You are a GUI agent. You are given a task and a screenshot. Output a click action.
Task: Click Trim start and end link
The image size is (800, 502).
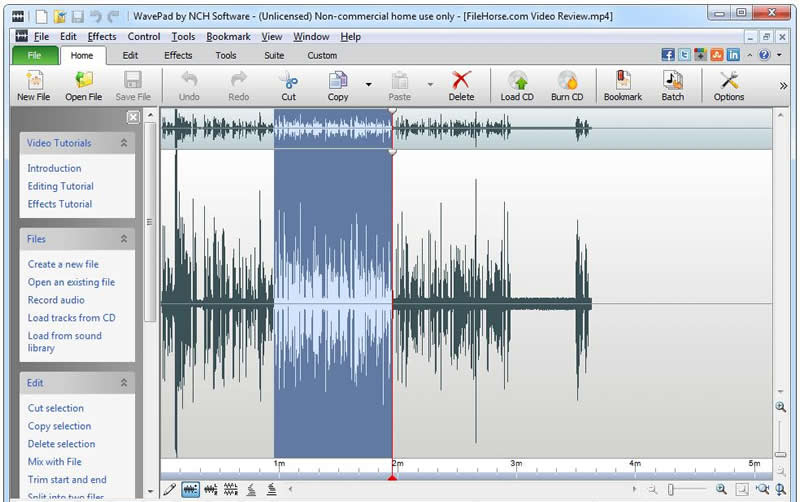(67, 480)
